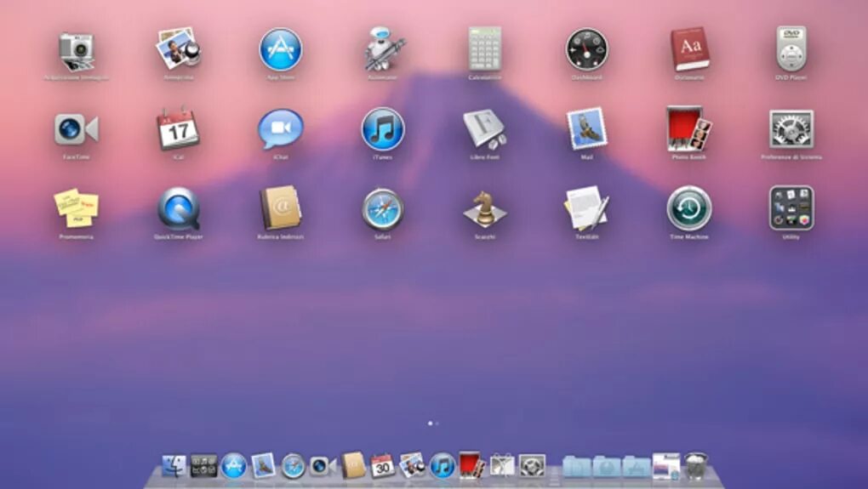Launch QuickTime Player in Launchpad
This screenshot has height=489, width=868.
tap(178, 208)
